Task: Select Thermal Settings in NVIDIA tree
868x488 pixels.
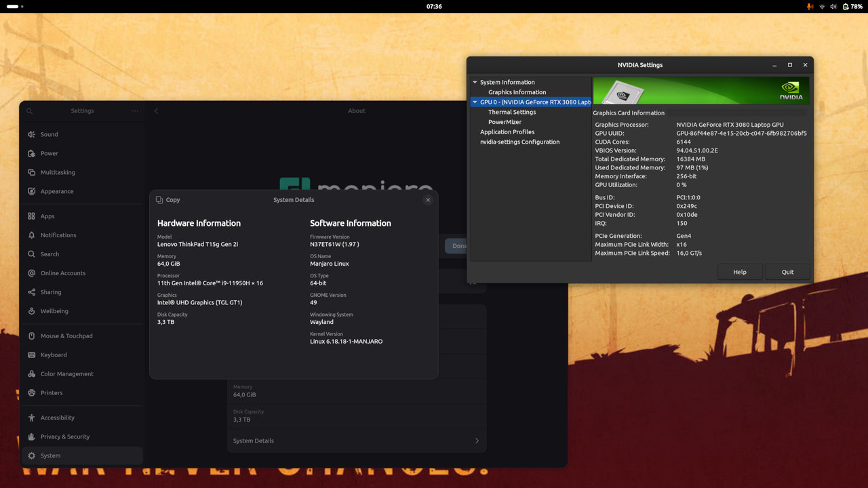Action: pyautogui.click(x=512, y=112)
